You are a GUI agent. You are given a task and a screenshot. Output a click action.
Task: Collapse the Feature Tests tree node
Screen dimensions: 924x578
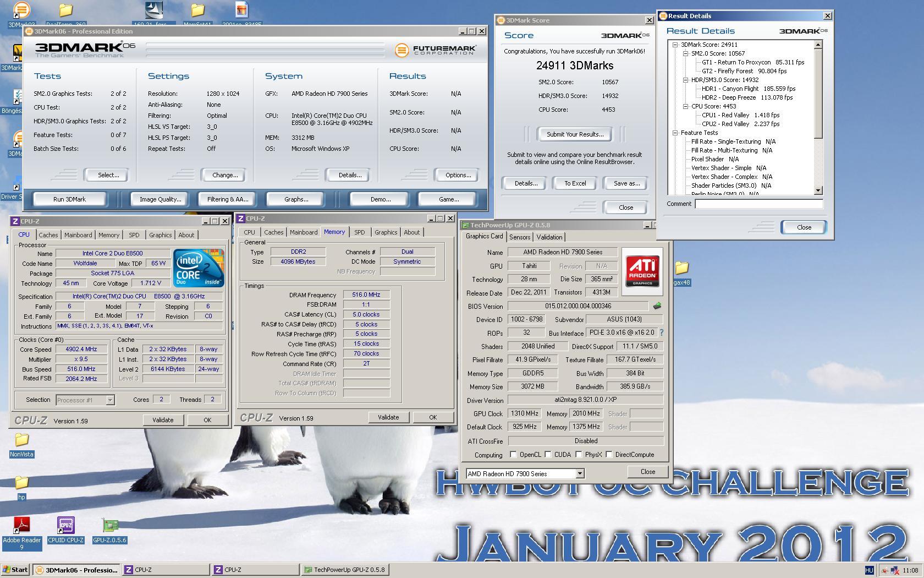click(675, 133)
